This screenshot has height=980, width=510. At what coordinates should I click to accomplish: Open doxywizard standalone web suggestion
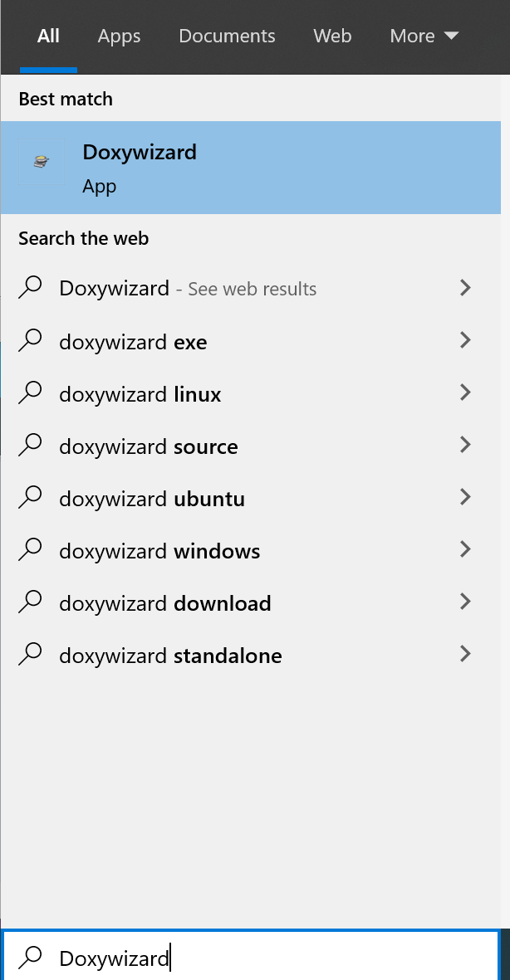(x=251, y=655)
